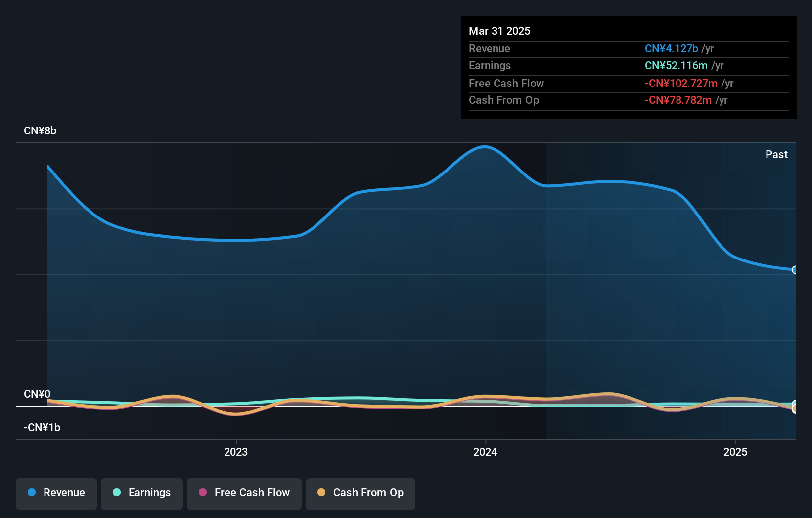The width and height of the screenshot is (812, 518).
Task: Toggle the Cash From Op legend button
Action: click(361, 494)
